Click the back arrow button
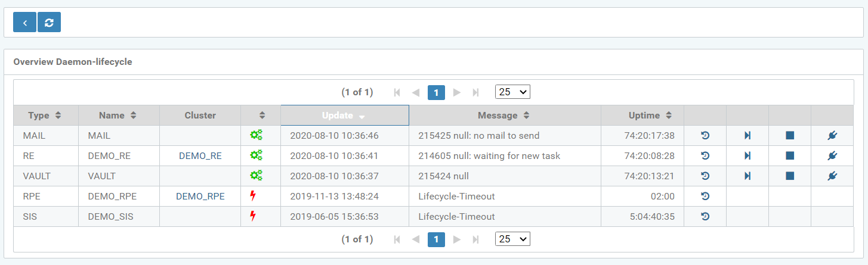 point(24,23)
